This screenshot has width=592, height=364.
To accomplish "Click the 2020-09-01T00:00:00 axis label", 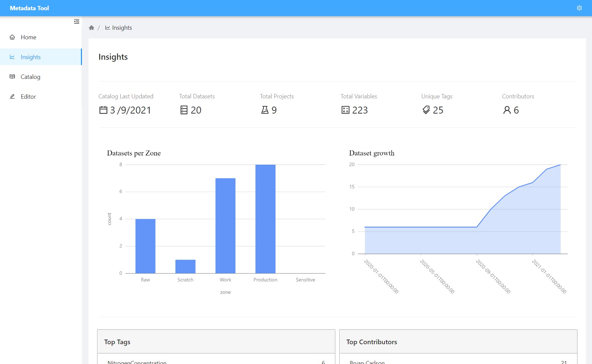I will [x=493, y=277].
